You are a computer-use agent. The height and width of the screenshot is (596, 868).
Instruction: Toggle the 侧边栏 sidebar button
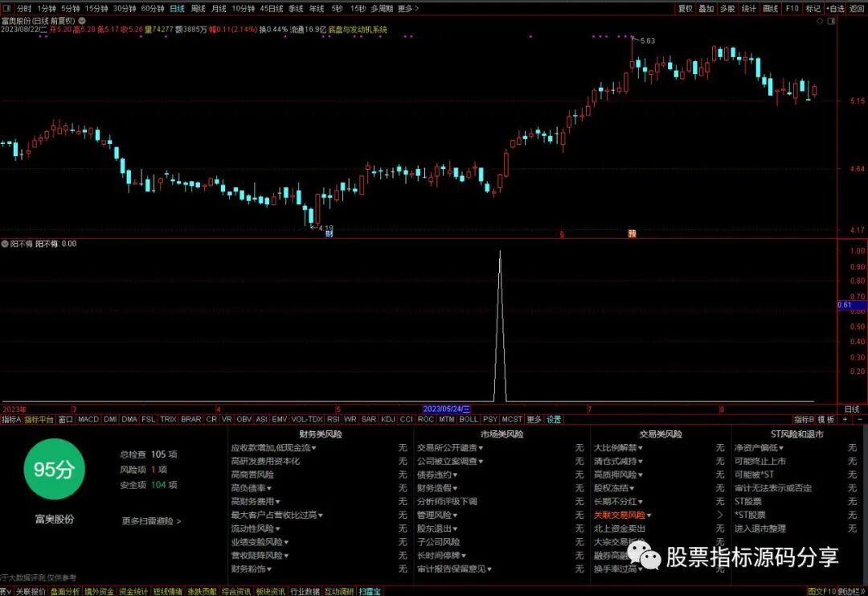click(x=852, y=591)
